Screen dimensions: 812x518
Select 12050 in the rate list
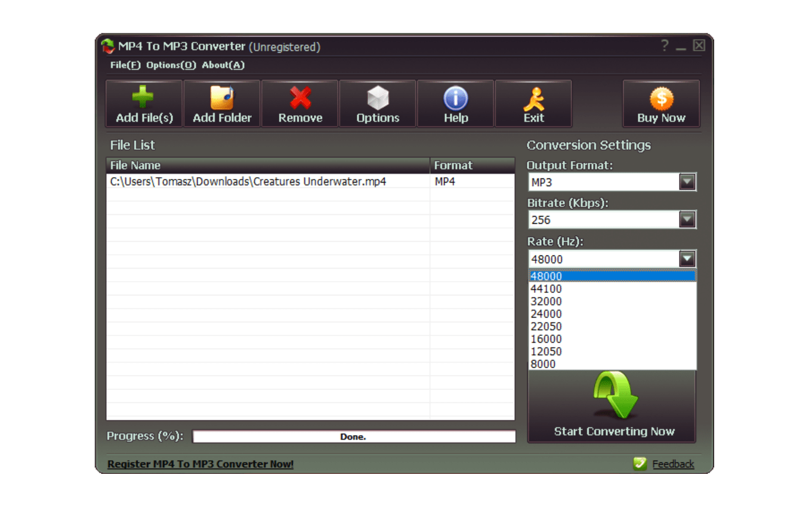coord(613,351)
